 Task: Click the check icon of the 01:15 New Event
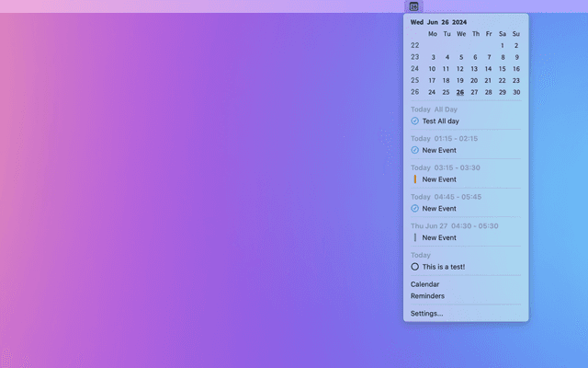tap(414, 150)
